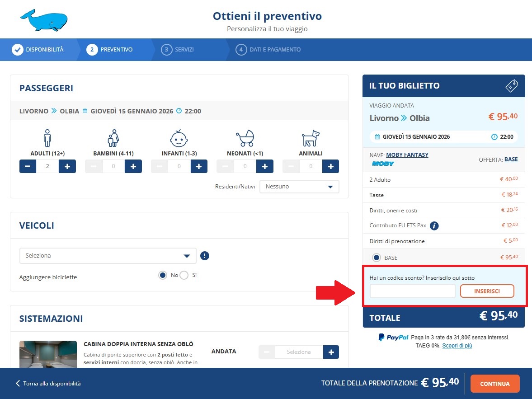The image size is (532, 399).
Task: Open the Residenti/Nativi dropdown
Action: coord(299,186)
